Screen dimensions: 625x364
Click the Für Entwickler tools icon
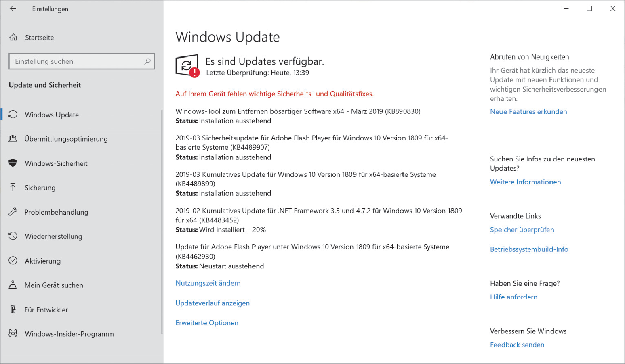(x=13, y=310)
